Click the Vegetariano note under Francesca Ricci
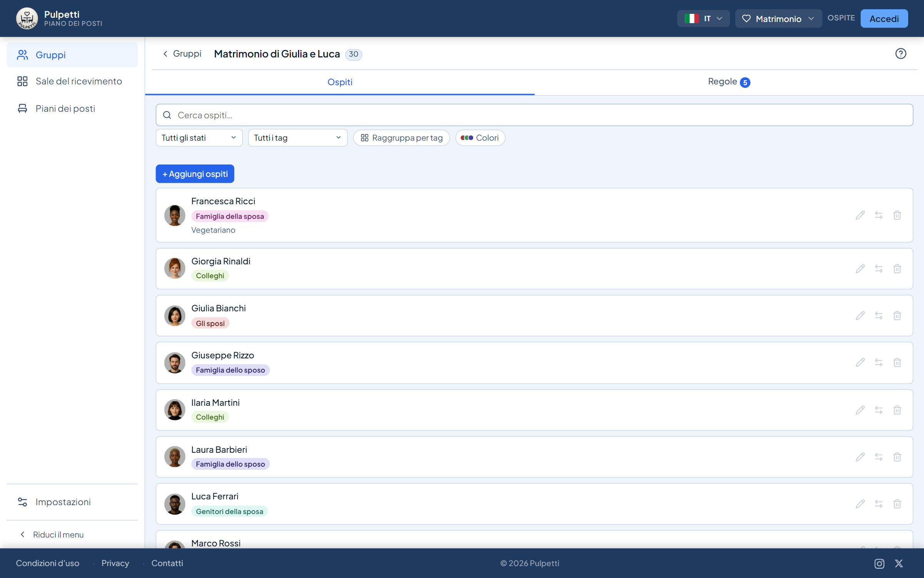Image resolution: width=924 pixels, height=578 pixels. click(x=213, y=230)
